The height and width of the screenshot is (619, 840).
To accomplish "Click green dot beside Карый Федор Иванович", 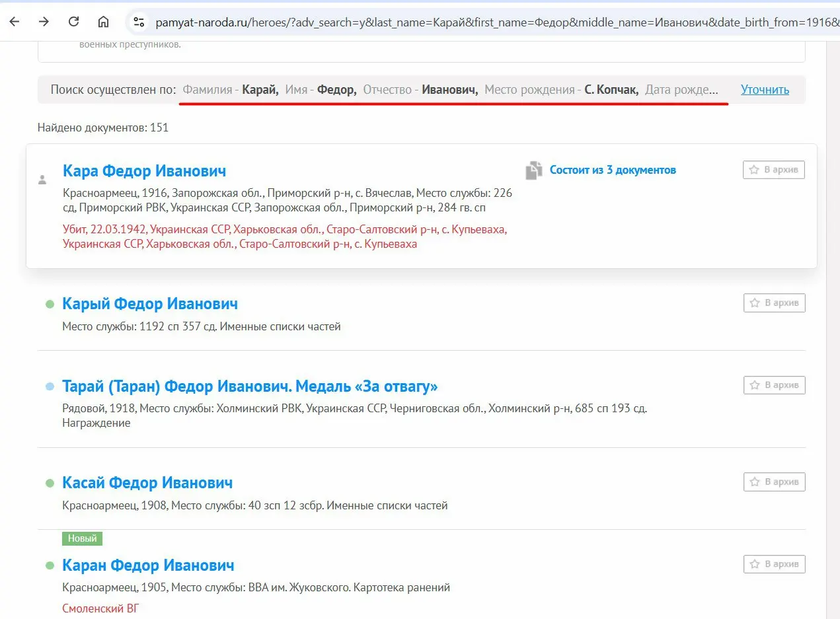I will [x=49, y=305].
